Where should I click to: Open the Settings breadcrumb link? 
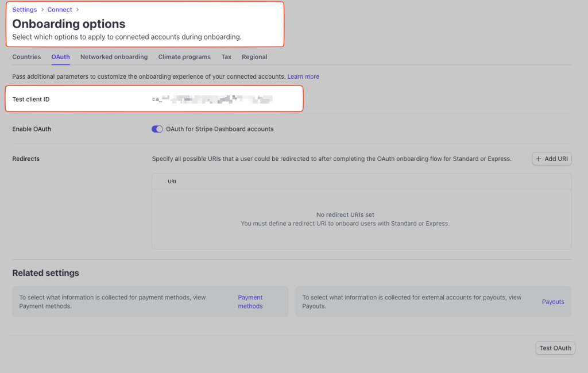[x=24, y=10]
